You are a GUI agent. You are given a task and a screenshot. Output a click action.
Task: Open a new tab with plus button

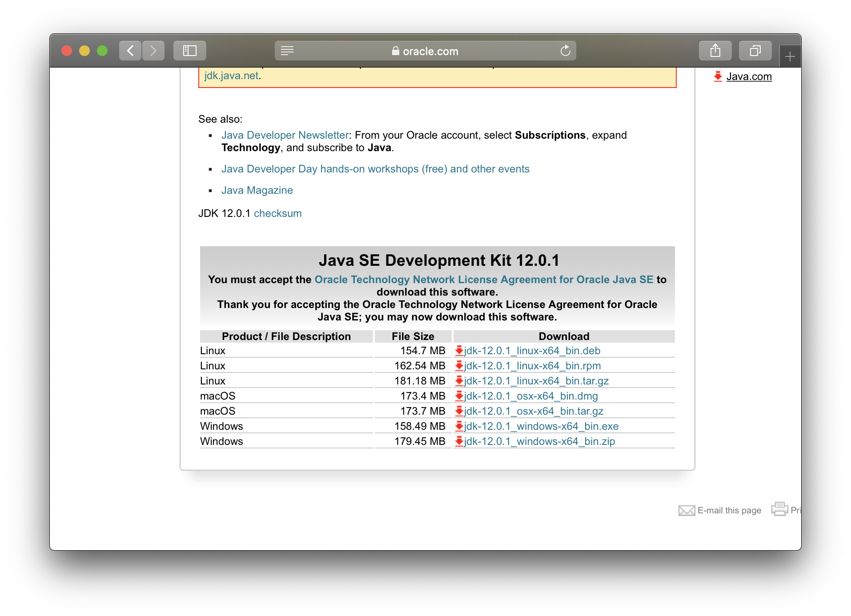(x=790, y=56)
